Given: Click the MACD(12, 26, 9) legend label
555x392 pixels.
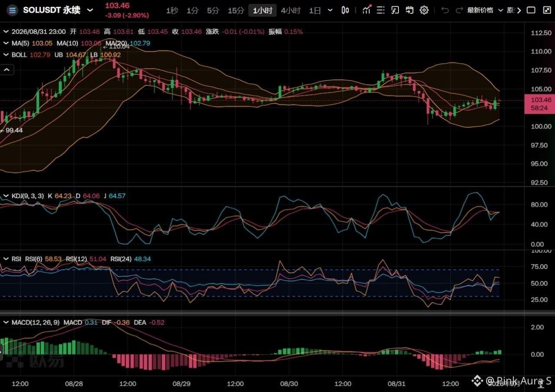Looking at the screenshot, I should [36, 322].
